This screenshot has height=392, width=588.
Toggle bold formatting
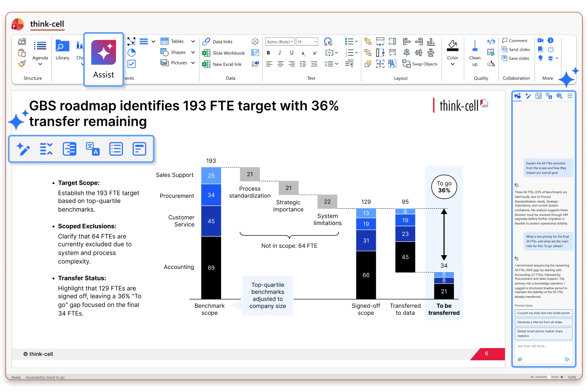(269, 53)
